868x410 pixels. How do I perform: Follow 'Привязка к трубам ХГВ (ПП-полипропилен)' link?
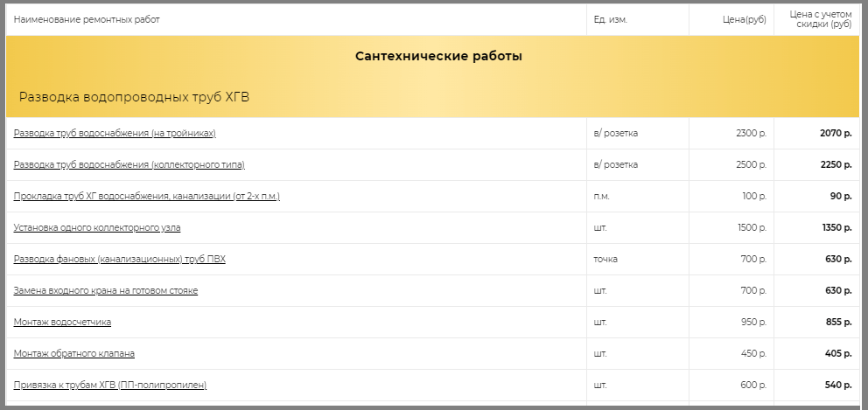coord(110,386)
